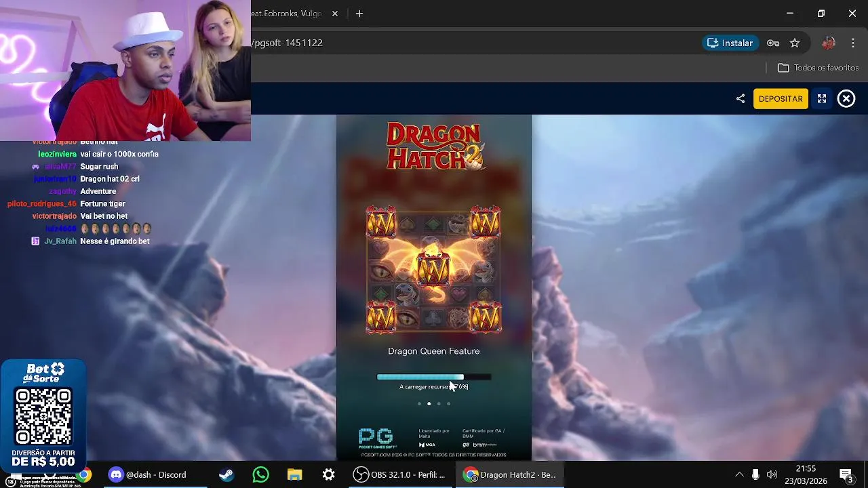Select the third carousel dot
The image size is (868, 488).
439,404
